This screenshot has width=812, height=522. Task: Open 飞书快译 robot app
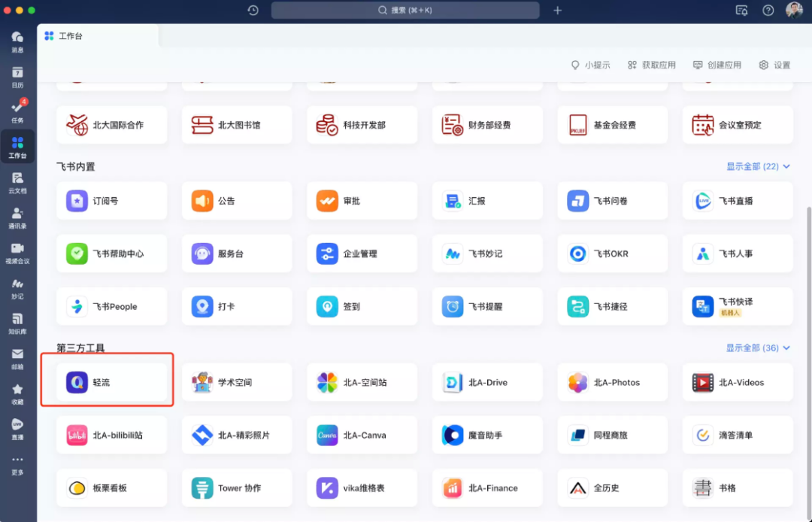738,307
